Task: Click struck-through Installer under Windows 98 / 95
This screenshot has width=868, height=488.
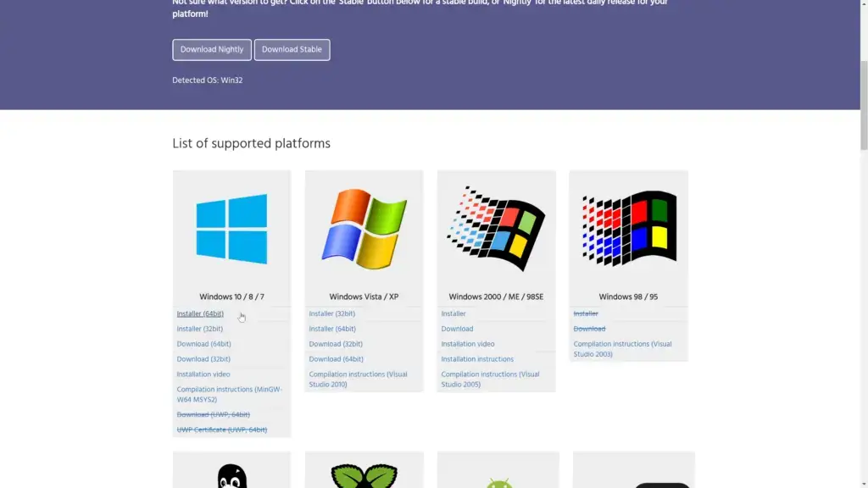Action: point(586,313)
